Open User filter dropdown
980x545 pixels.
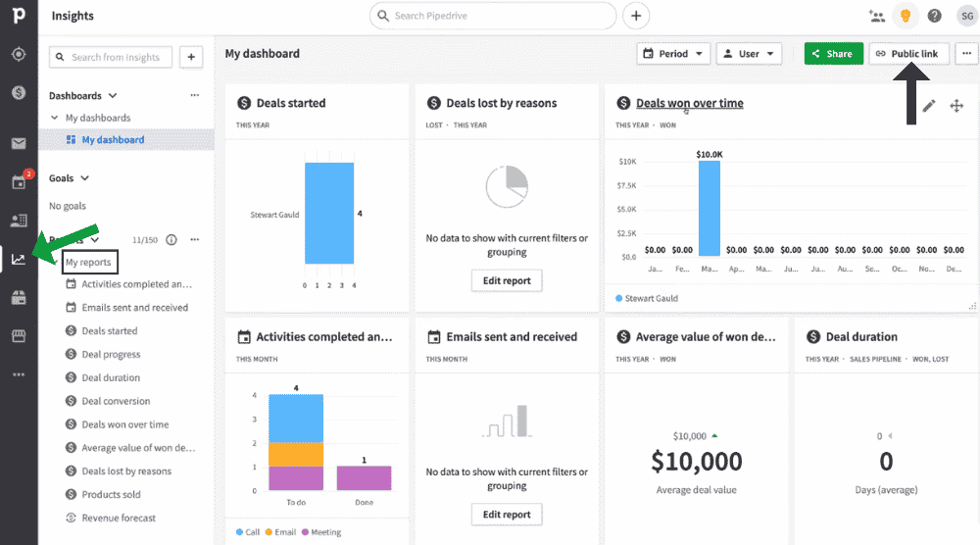coord(748,54)
